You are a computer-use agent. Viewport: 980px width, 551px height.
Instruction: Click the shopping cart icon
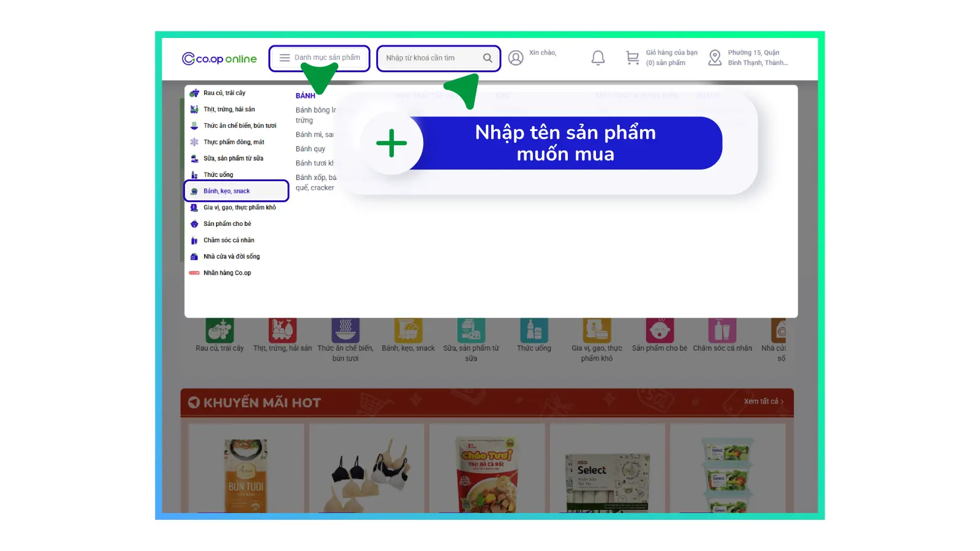point(631,58)
